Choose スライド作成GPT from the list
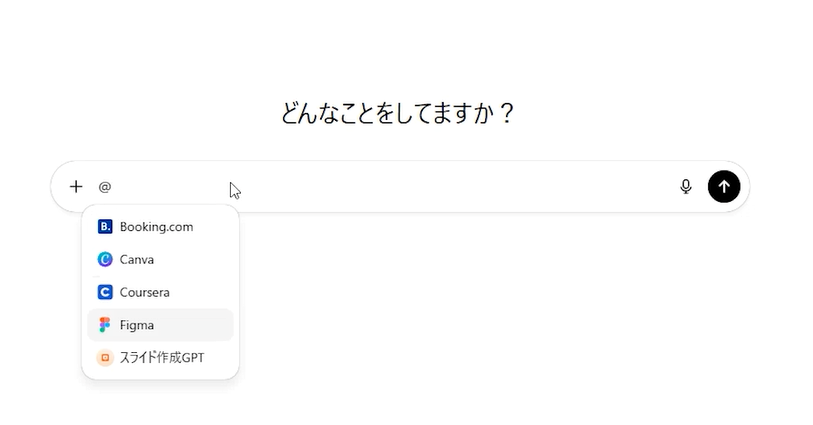This screenshot has height=425, width=813. 160,358
